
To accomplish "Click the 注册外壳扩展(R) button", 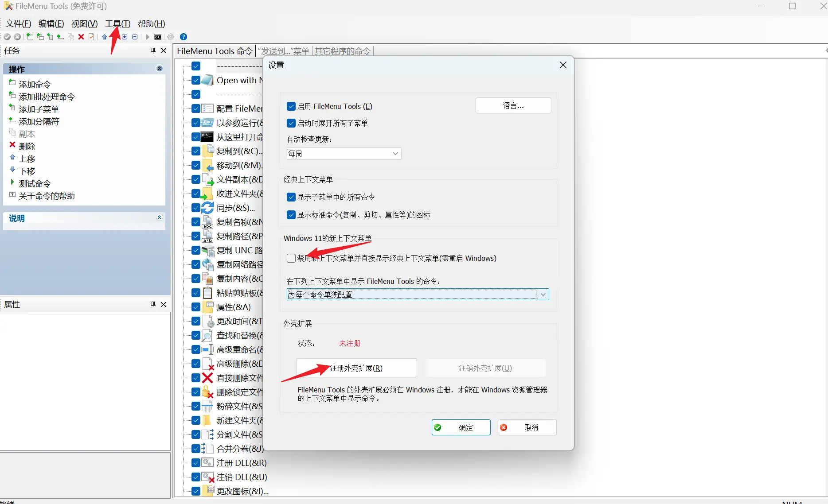I will [356, 368].
